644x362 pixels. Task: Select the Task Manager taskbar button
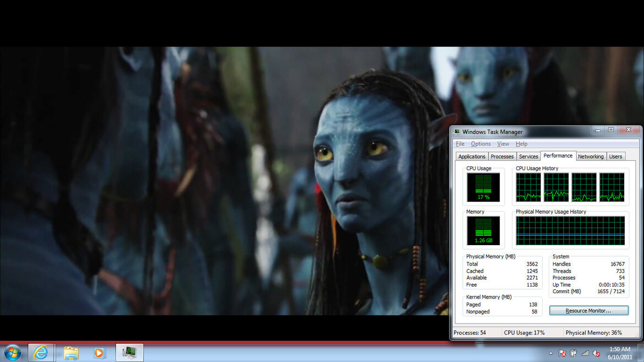coord(129,353)
